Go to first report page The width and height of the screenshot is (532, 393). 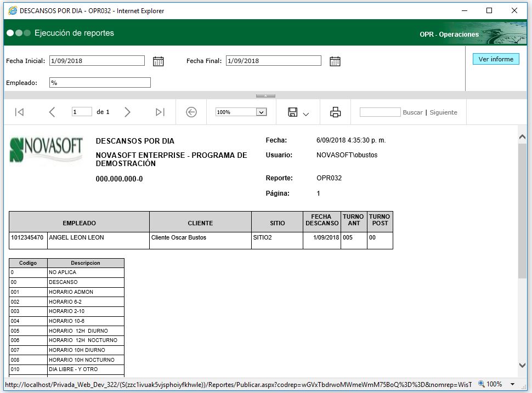tap(19, 112)
